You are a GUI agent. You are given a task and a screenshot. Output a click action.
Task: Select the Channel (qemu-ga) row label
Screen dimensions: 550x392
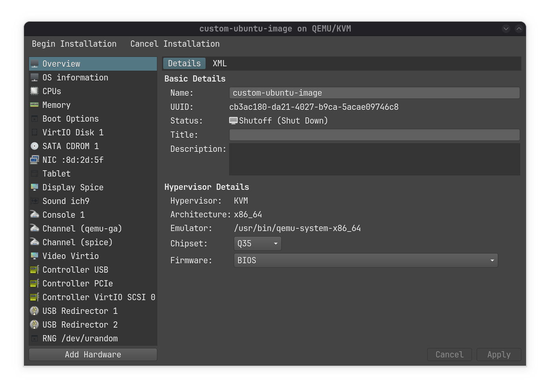(82, 229)
